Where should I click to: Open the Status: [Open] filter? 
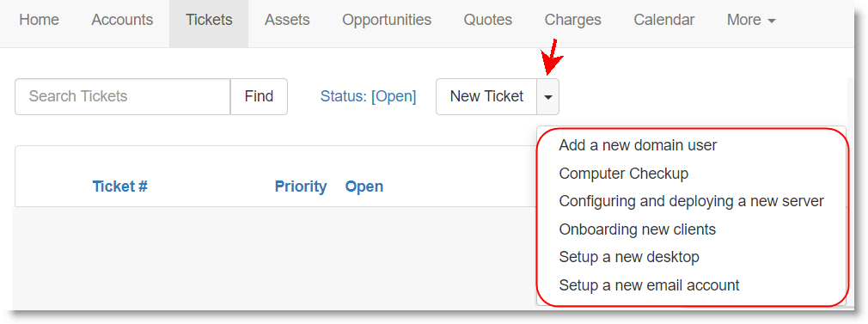[x=368, y=96]
